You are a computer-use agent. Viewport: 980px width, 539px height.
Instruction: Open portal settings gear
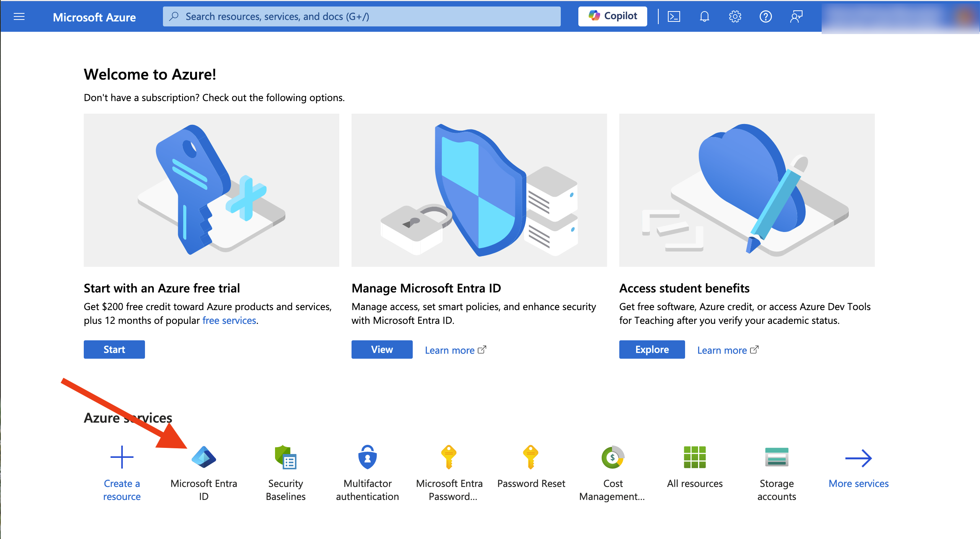(735, 16)
